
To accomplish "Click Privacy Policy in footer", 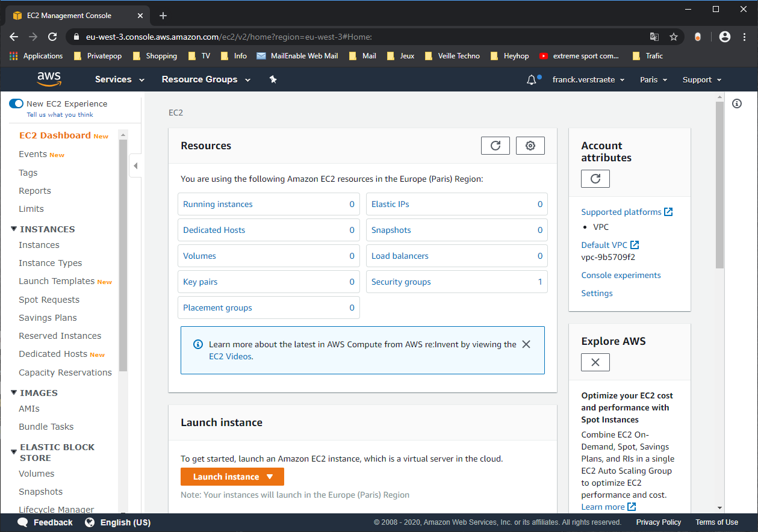I will click(x=659, y=522).
